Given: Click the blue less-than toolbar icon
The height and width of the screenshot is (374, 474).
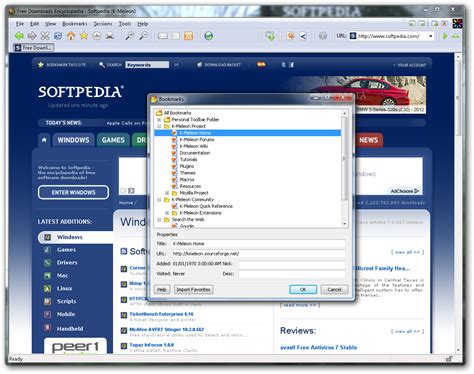Looking at the screenshot, I should tap(303, 36).
